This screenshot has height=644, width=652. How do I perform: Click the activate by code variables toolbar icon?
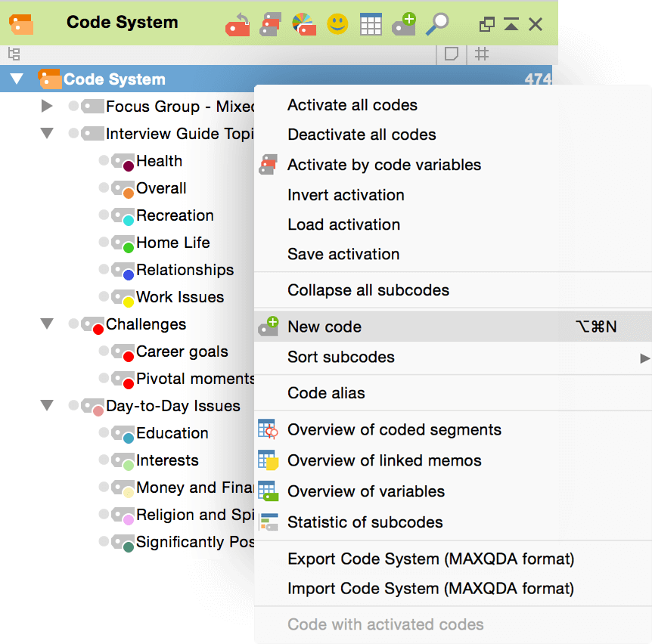click(270, 24)
